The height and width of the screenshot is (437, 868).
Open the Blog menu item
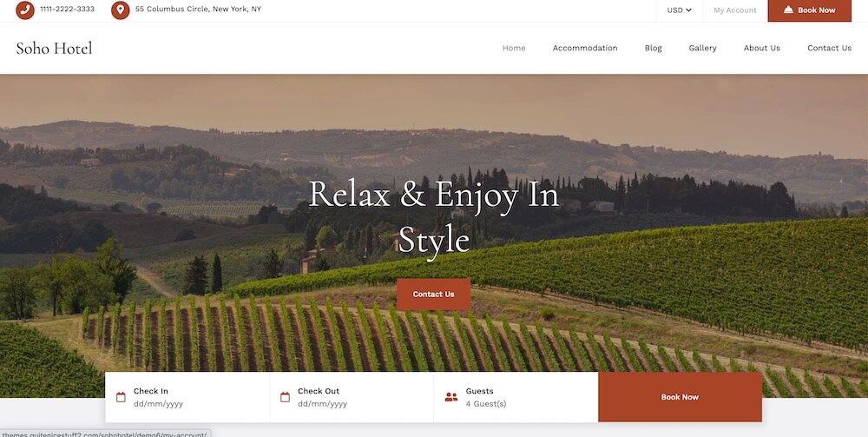(x=654, y=48)
